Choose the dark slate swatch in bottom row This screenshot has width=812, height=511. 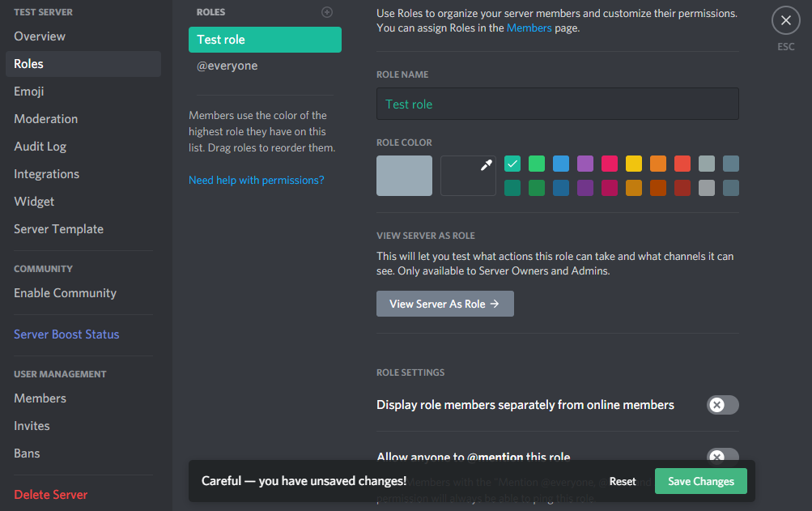coord(731,188)
